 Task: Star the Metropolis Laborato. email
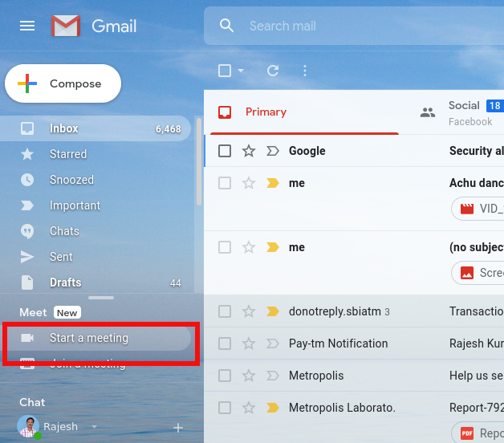point(249,408)
